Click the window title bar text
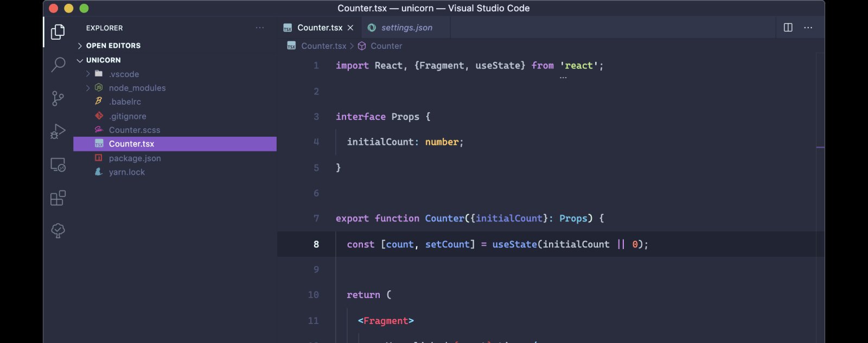 (433, 8)
